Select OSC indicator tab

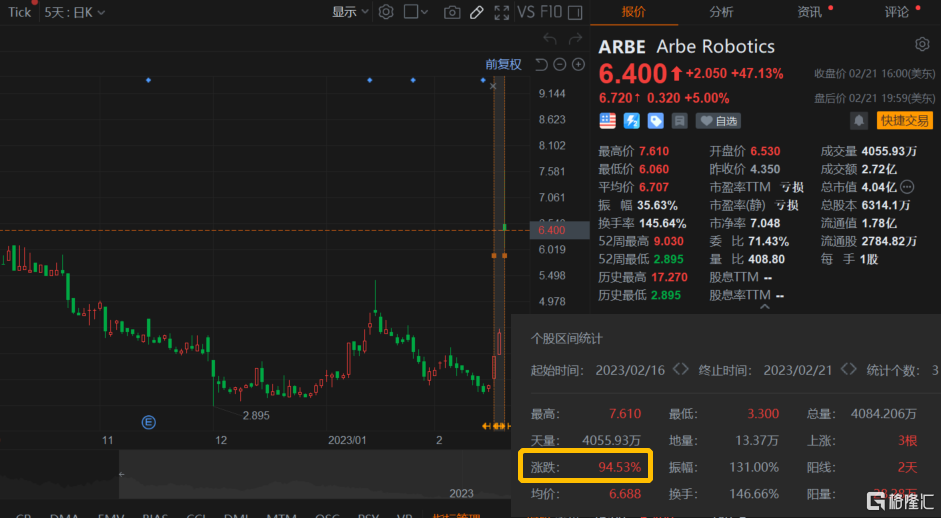pos(327,515)
